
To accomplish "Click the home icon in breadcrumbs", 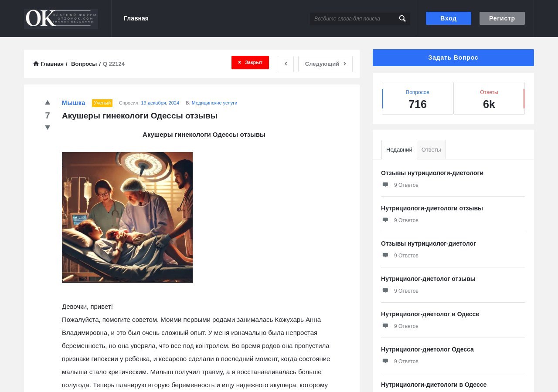I will pyautogui.click(x=36, y=64).
